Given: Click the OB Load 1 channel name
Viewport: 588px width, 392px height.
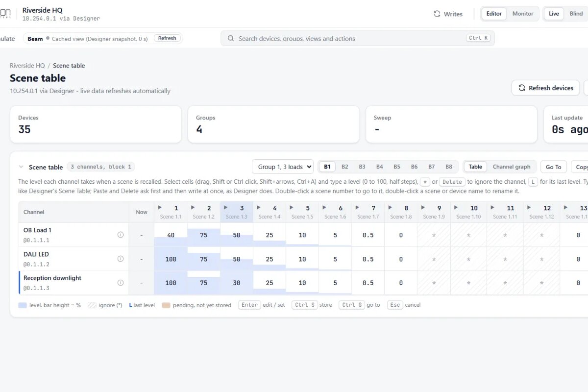Looking at the screenshot, I should coord(37,230).
